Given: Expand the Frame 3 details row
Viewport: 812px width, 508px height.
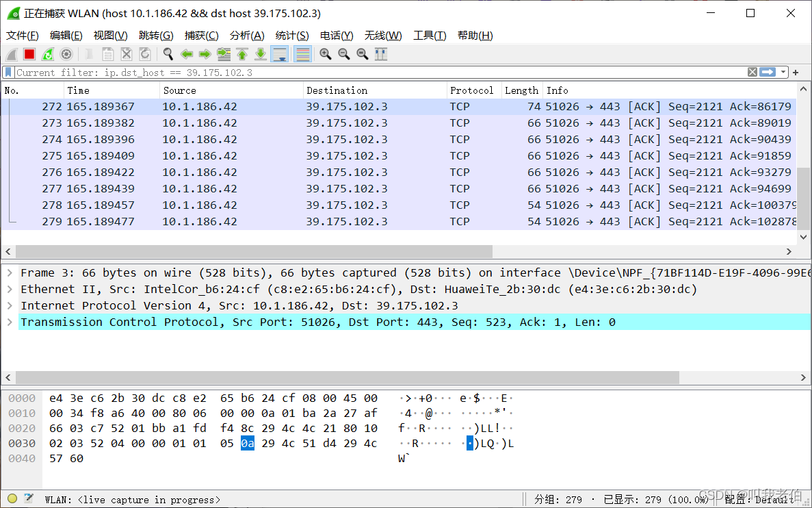Looking at the screenshot, I should coord(10,272).
